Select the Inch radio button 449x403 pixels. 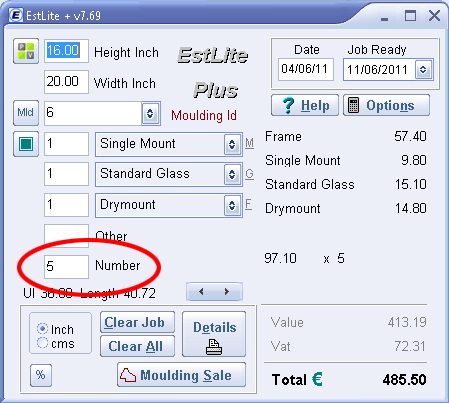click(x=42, y=329)
